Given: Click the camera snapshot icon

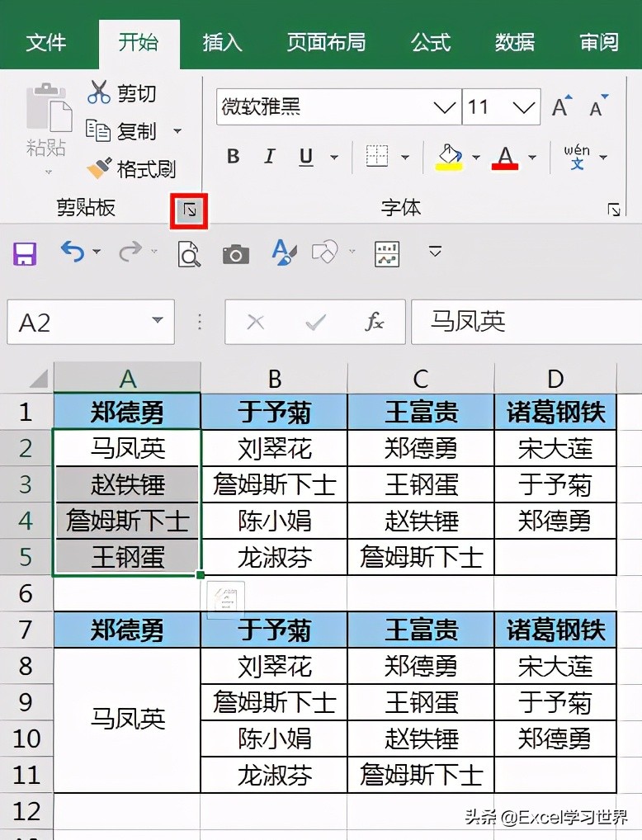Looking at the screenshot, I should [x=236, y=254].
